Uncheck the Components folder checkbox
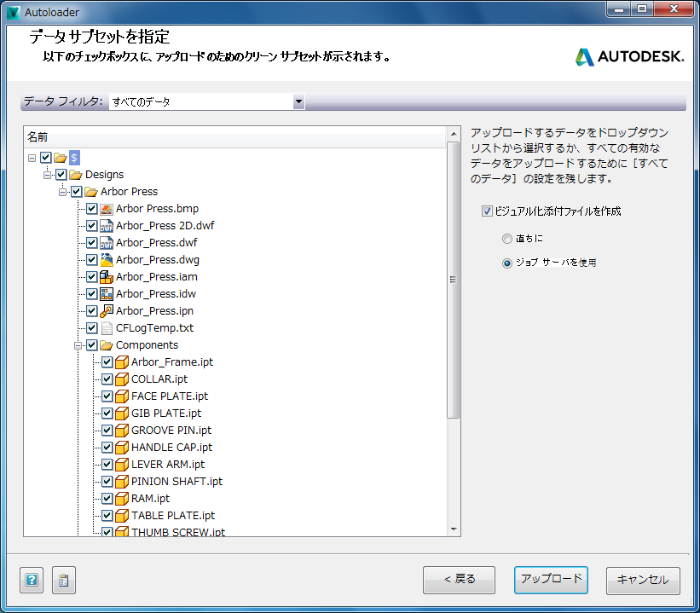This screenshot has height=613, width=700. pyautogui.click(x=92, y=344)
